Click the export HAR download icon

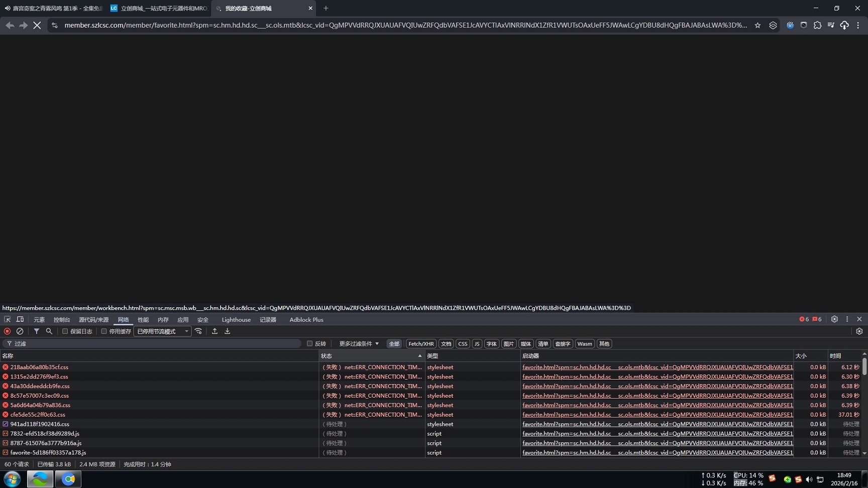228,331
